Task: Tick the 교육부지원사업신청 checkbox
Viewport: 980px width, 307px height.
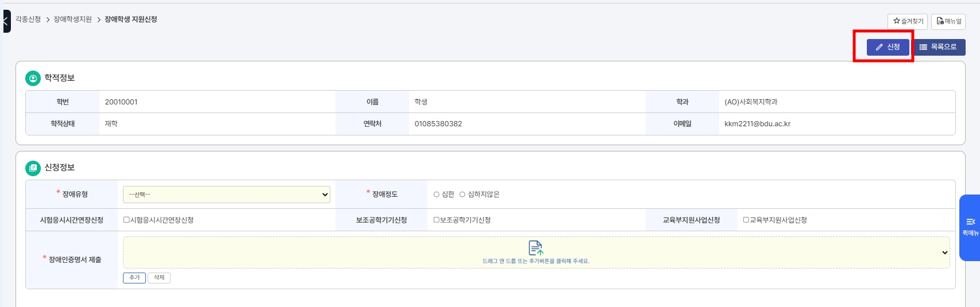Action: coord(746,220)
